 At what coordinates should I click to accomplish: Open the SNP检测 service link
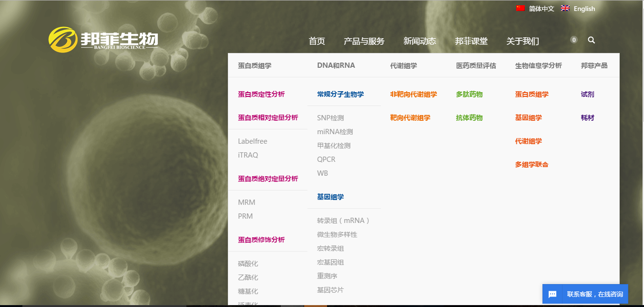(x=330, y=118)
